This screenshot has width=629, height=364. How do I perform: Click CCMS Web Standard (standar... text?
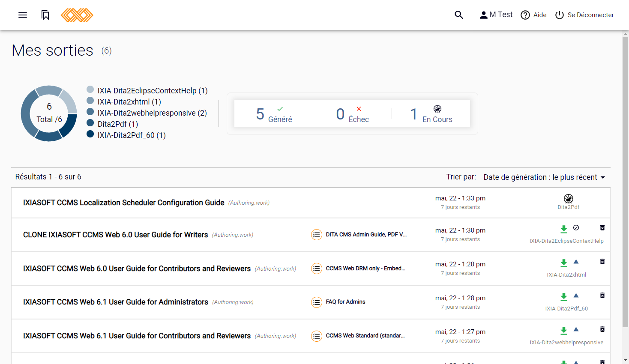coord(365,336)
